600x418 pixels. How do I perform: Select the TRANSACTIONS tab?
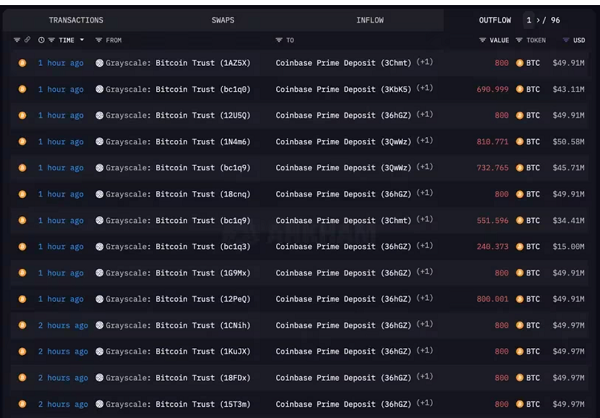76,20
